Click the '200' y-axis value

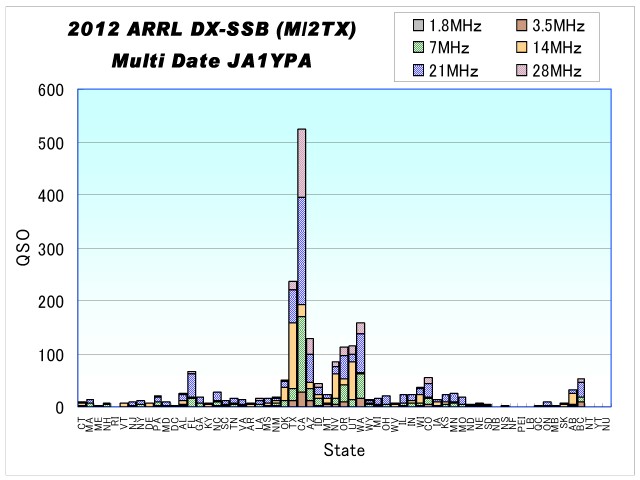pyautogui.click(x=51, y=302)
